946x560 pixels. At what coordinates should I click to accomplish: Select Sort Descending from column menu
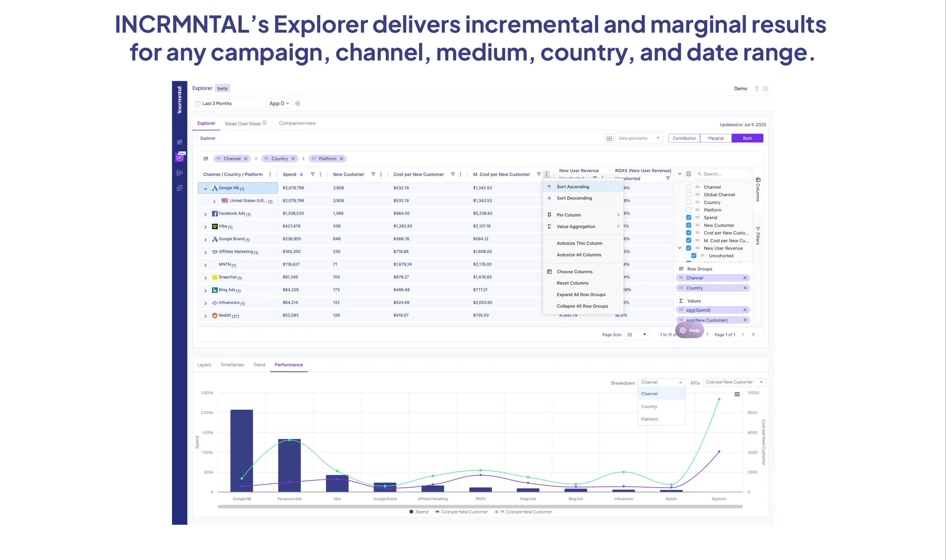(x=574, y=198)
